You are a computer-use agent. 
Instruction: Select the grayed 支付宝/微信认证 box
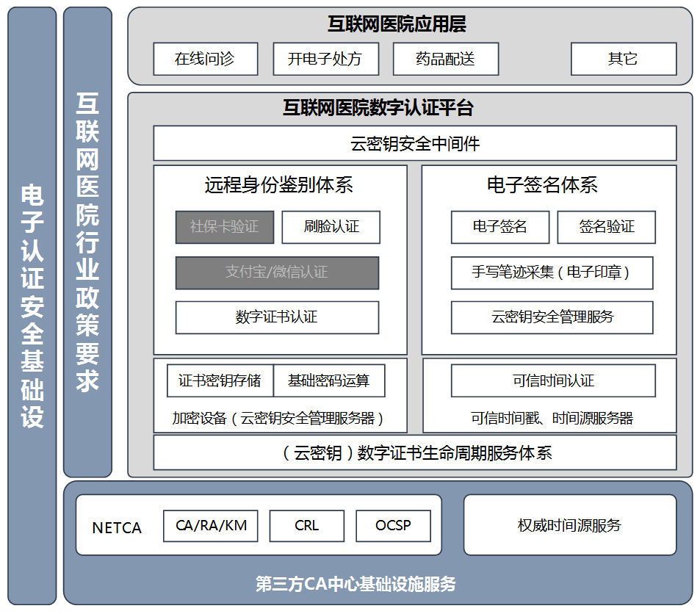coord(277,272)
